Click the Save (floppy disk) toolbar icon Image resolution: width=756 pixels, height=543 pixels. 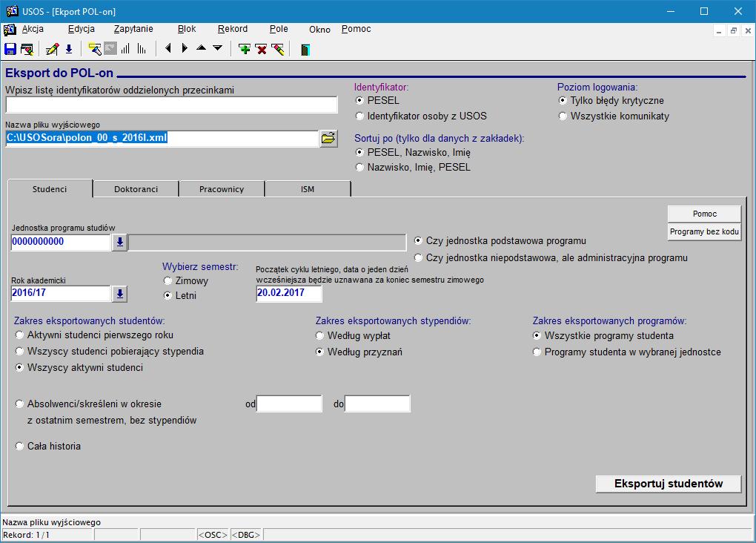point(10,49)
